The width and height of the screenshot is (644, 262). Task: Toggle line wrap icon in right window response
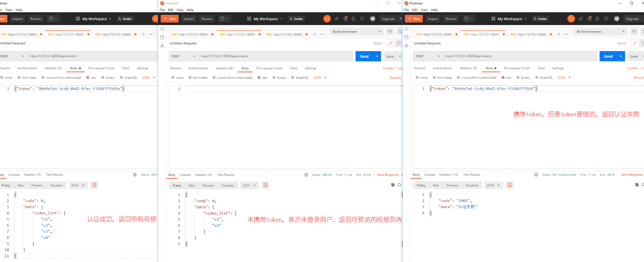click(x=510, y=185)
